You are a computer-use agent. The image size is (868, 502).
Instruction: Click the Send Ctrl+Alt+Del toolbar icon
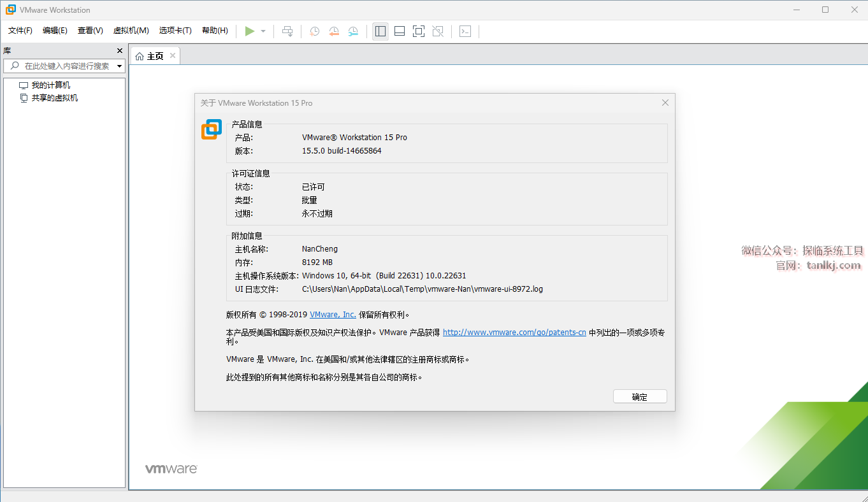(288, 31)
